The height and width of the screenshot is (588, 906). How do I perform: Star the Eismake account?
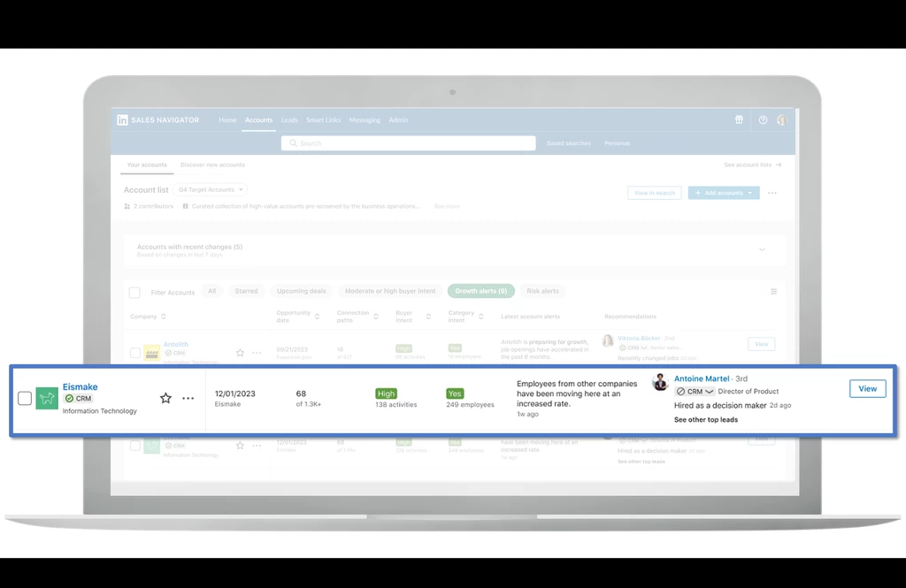pyautogui.click(x=165, y=398)
